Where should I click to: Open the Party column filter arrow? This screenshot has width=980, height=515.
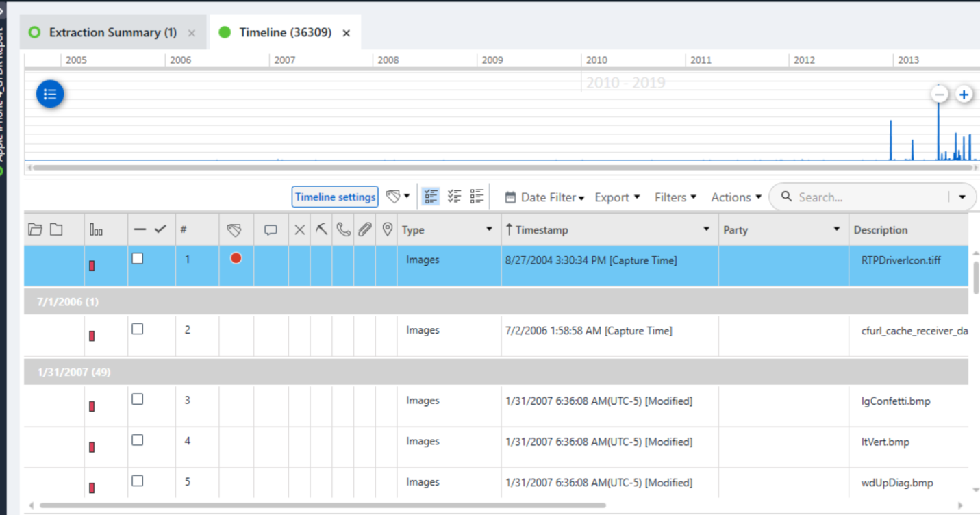click(x=836, y=229)
